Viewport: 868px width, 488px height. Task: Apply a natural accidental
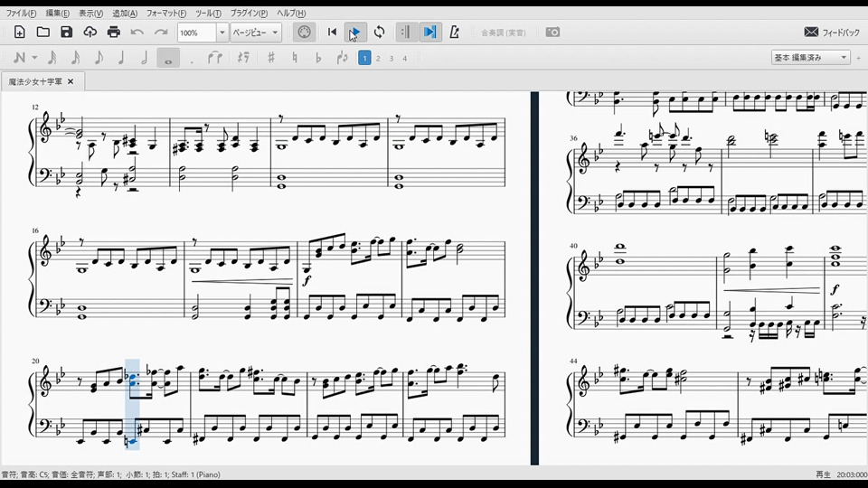click(x=295, y=58)
